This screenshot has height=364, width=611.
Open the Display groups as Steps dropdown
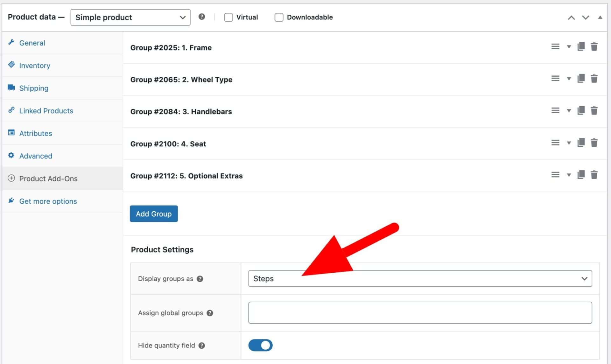tap(420, 278)
